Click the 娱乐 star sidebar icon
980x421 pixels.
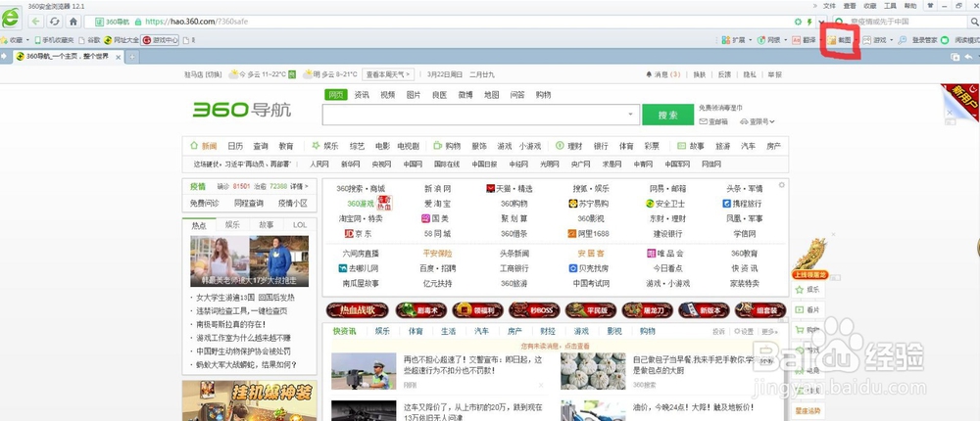[799, 289]
